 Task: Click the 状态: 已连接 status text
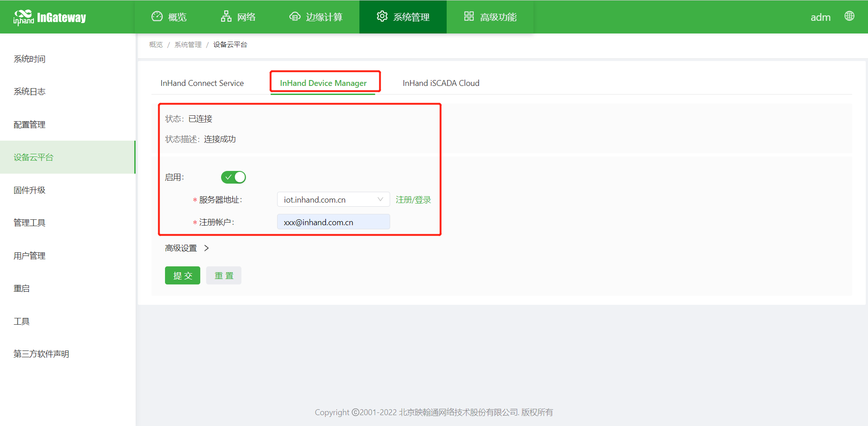pos(189,119)
